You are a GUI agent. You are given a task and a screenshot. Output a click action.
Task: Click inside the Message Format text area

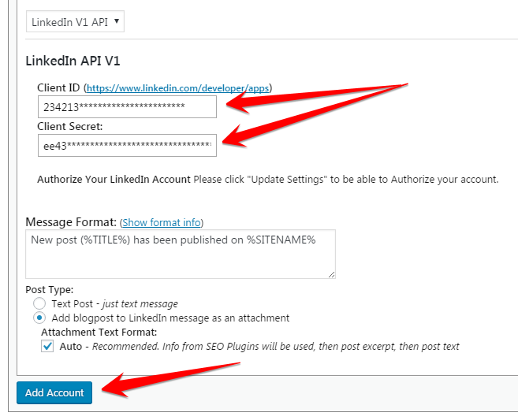[181, 255]
